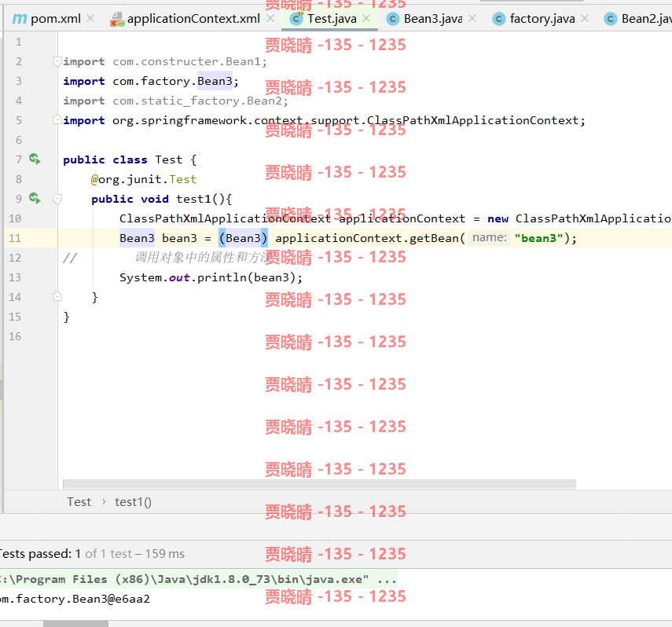672x627 pixels.
Task: Click the @org.junit.Test annotation
Action: (x=144, y=179)
